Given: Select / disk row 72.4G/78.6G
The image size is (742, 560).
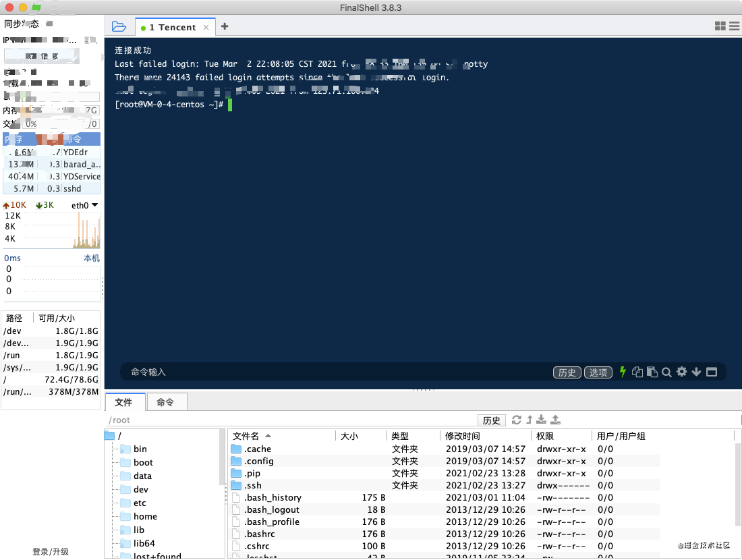Looking at the screenshot, I should tap(51, 380).
